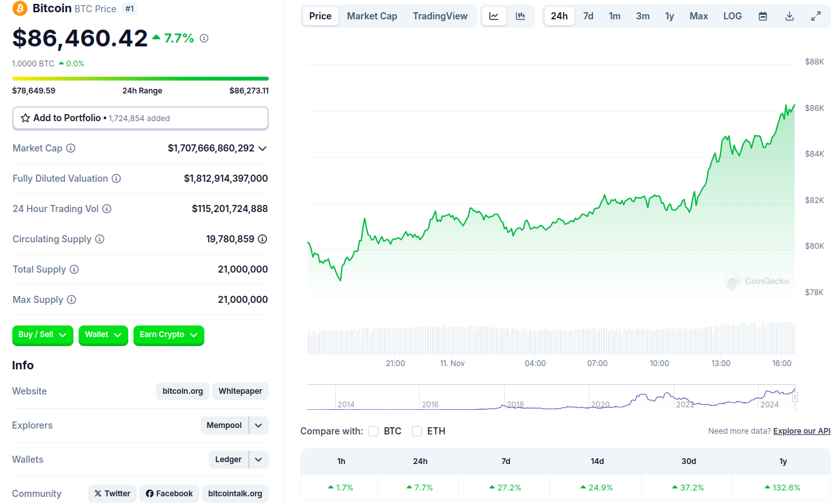
Task: Switch to line chart view icon
Action: 494,16
